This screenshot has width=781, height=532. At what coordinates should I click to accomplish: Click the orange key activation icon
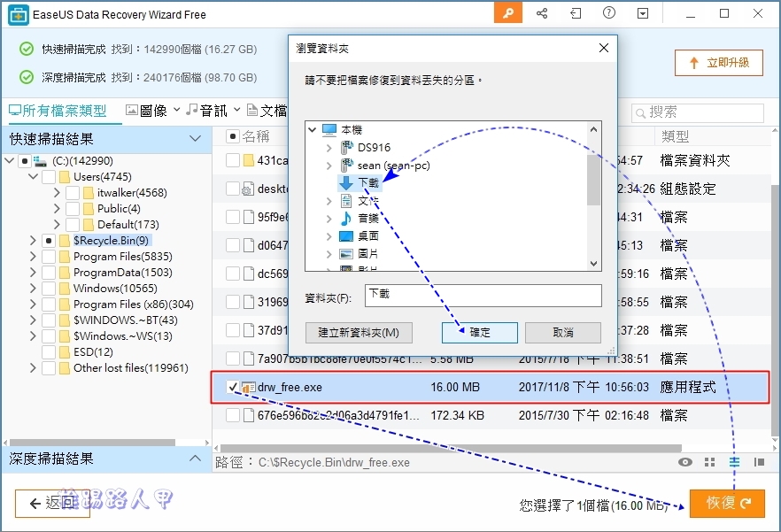508,13
